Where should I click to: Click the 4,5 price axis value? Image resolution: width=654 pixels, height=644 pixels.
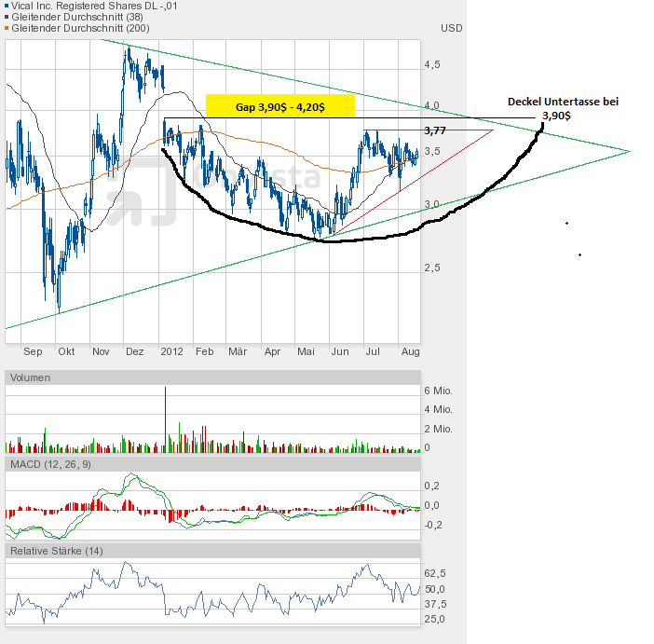[x=432, y=64]
